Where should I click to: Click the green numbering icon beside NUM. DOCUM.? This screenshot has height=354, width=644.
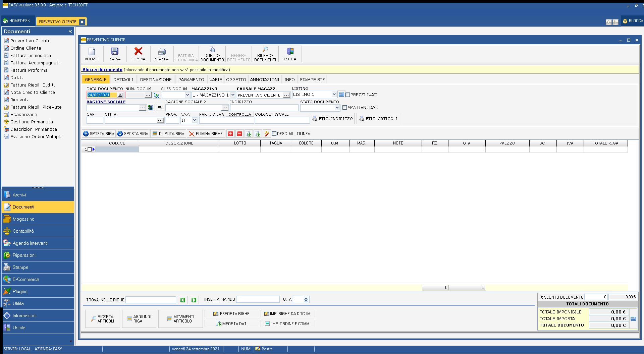tap(157, 95)
